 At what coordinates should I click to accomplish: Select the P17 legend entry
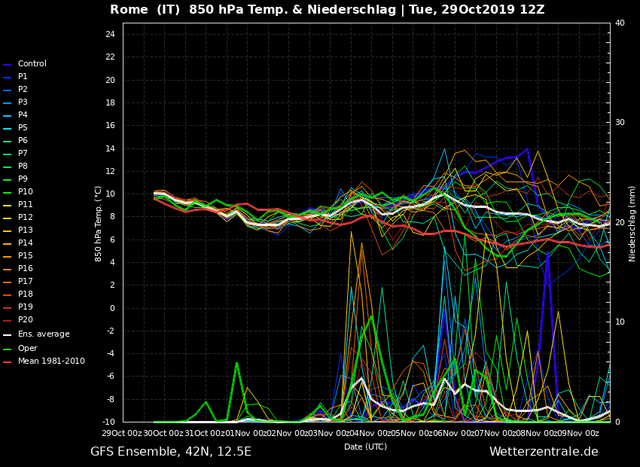click(x=18, y=281)
